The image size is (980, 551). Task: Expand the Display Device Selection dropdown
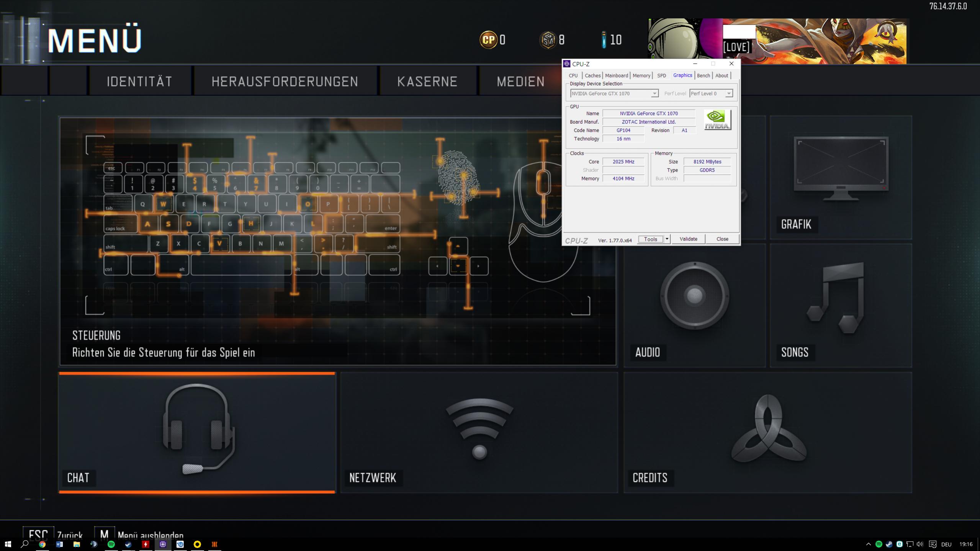(x=654, y=93)
